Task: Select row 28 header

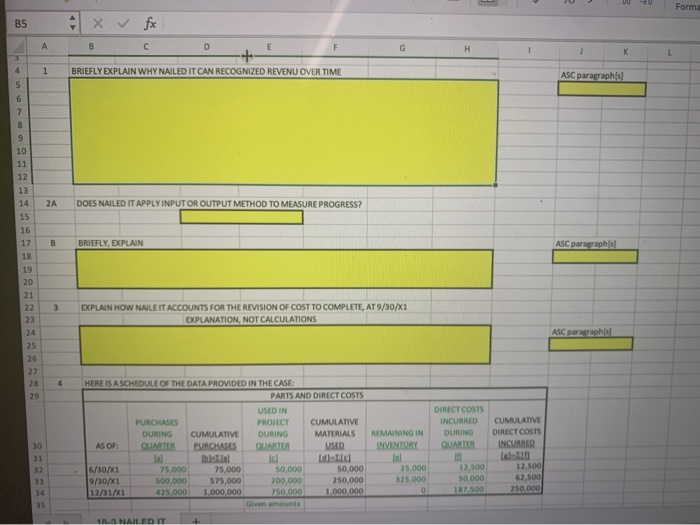Action: [33, 383]
